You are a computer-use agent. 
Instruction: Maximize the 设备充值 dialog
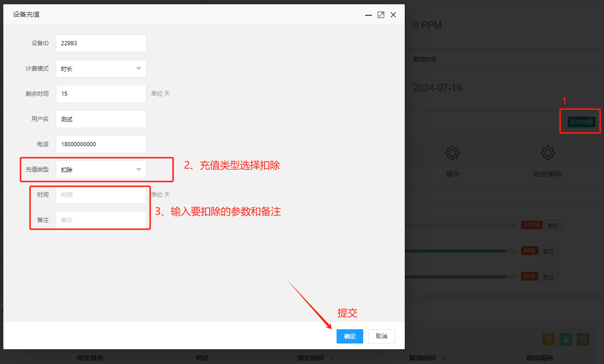pos(381,15)
